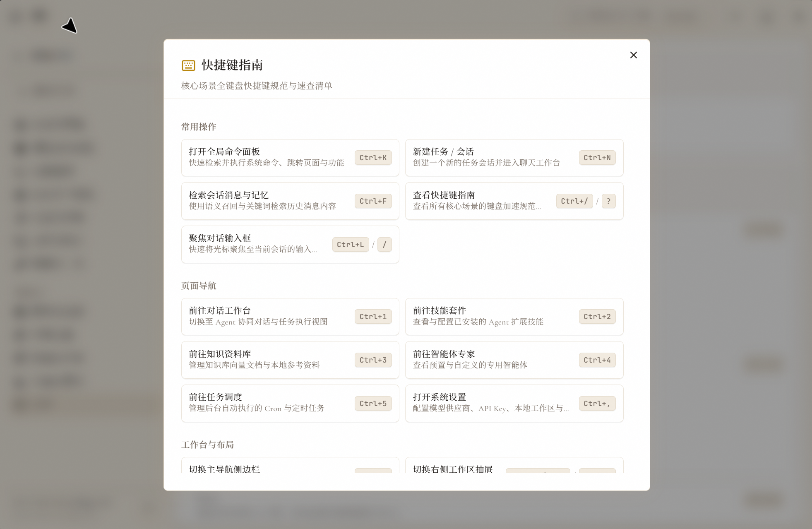Click the keyboard icon beside the 快捷键指南 heading

[188, 65]
